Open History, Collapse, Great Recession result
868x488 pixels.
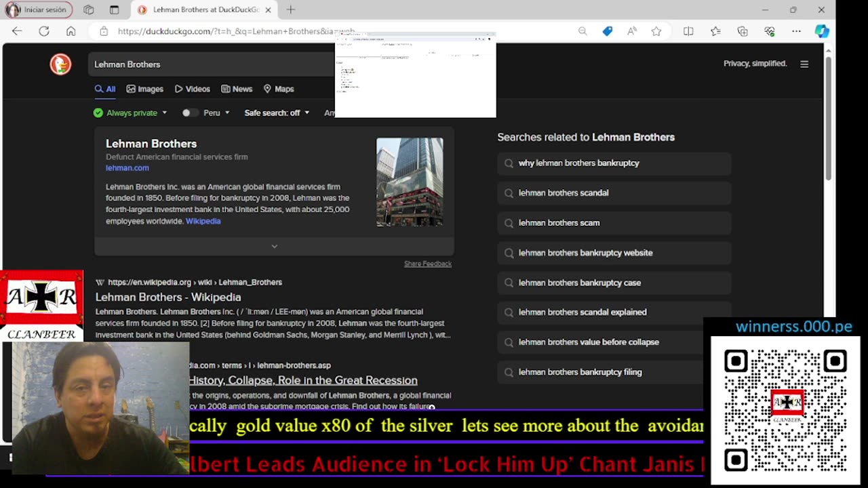click(302, 380)
